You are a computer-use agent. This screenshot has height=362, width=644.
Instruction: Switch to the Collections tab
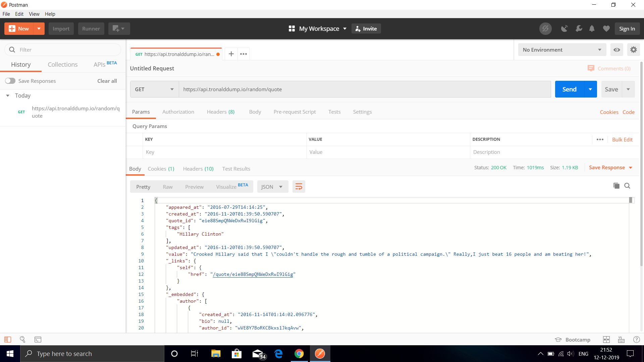tap(62, 64)
